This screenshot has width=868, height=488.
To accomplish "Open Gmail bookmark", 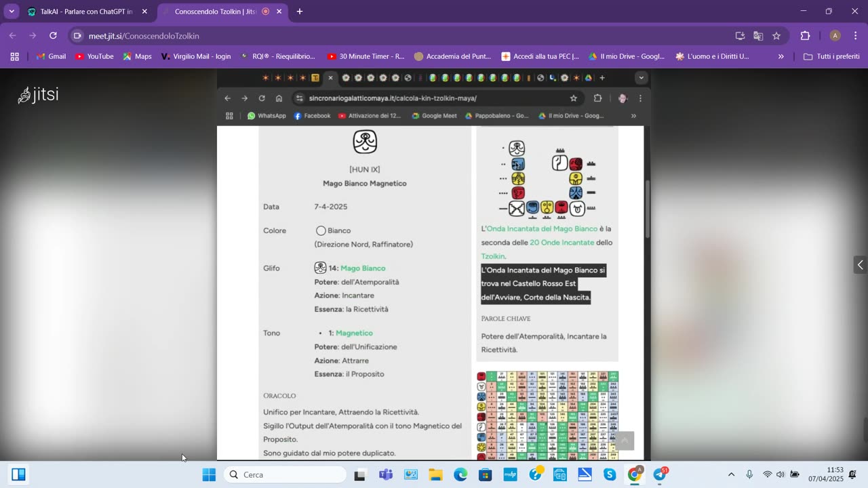I will click(x=51, y=57).
